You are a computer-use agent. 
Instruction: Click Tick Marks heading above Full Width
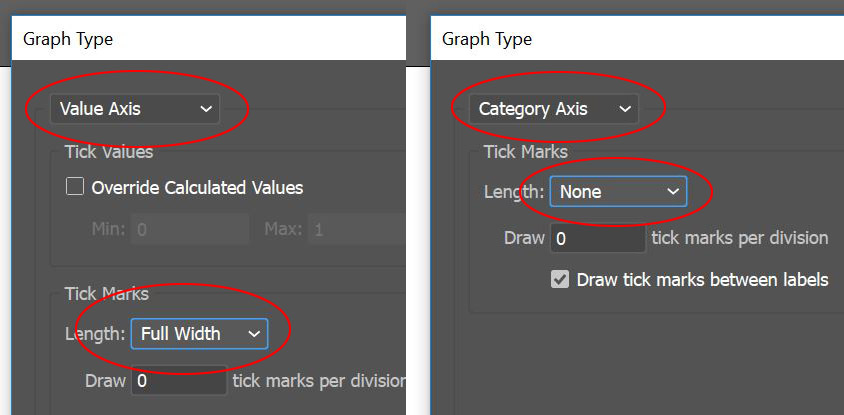[x=106, y=294]
